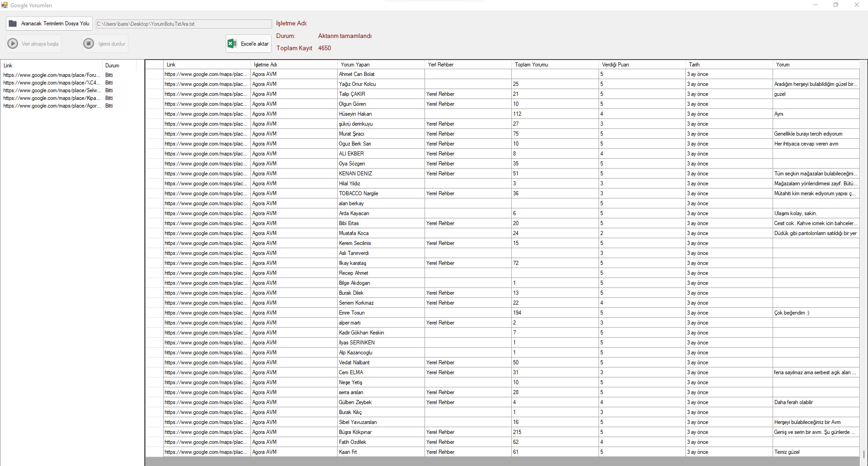
Task: Click the Link header in the left panel
Action: pos(52,66)
